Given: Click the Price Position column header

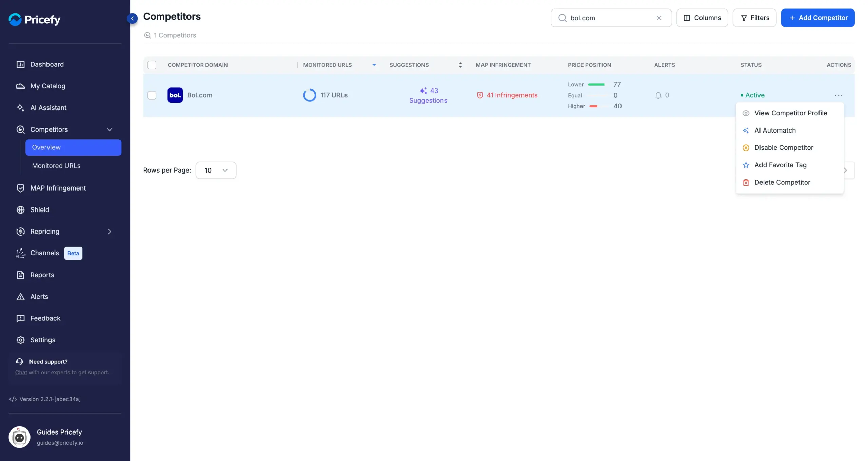Looking at the screenshot, I should point(590,65).
